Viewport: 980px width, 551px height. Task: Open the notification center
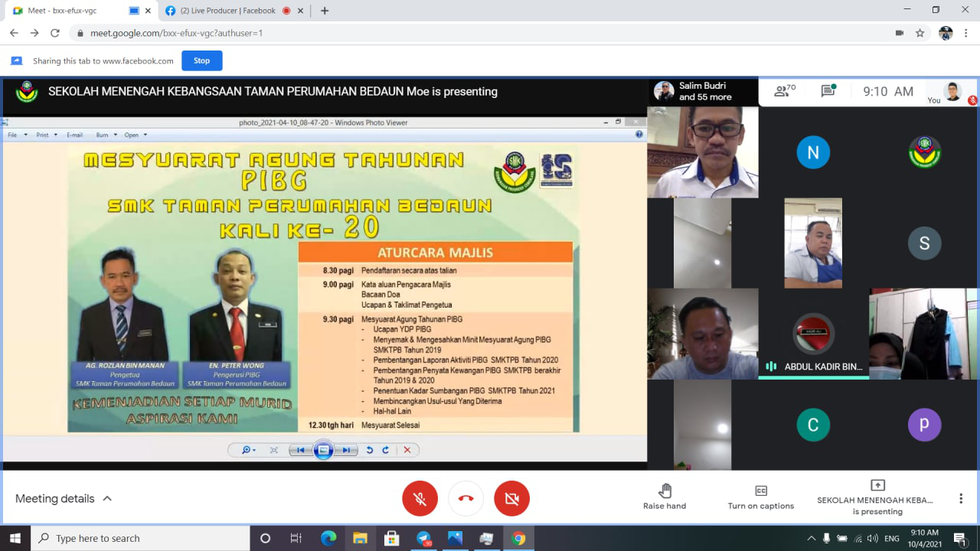(x=960, y=538)
